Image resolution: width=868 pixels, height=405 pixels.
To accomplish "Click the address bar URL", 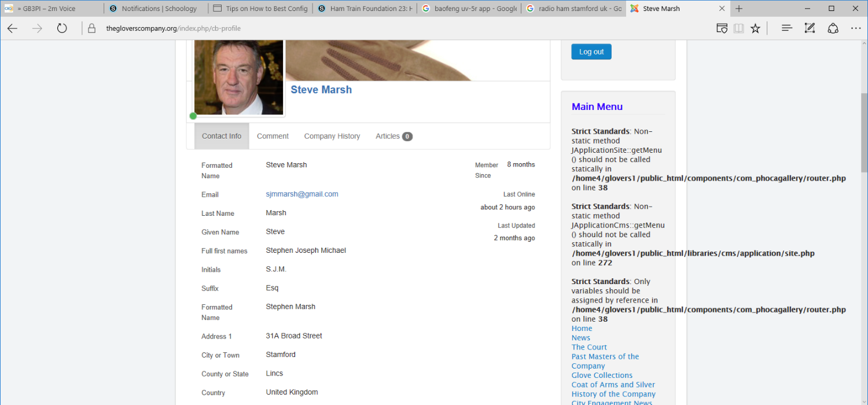I will [x=173, y=28].
